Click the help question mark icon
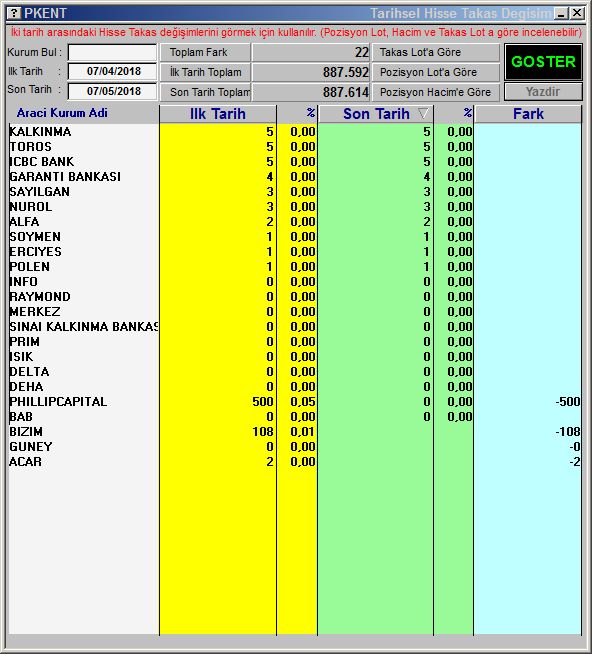The width and height of the screenshot is (592, 654). 14,13
